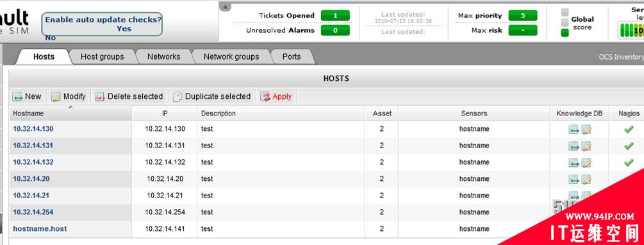Click the New host icon button

[17, 97]
